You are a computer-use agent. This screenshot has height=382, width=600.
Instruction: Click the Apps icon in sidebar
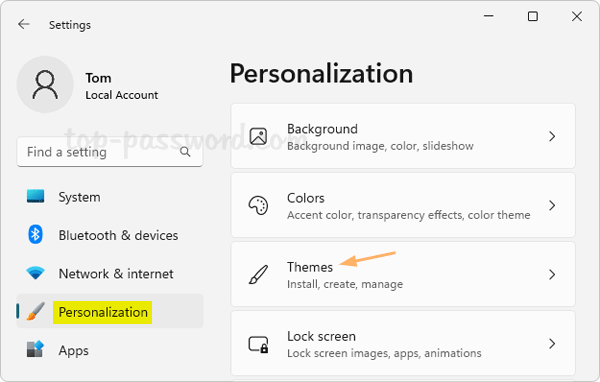pyautogui.click(x=35, y=349)
